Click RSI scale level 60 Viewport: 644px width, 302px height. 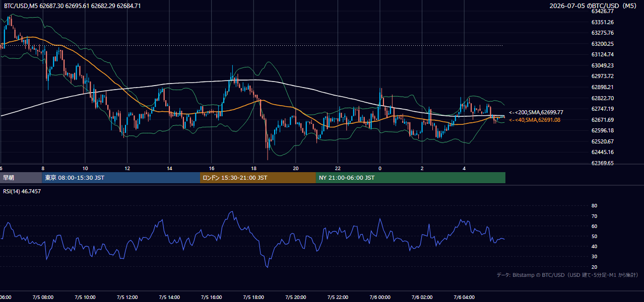coord(594,226)
